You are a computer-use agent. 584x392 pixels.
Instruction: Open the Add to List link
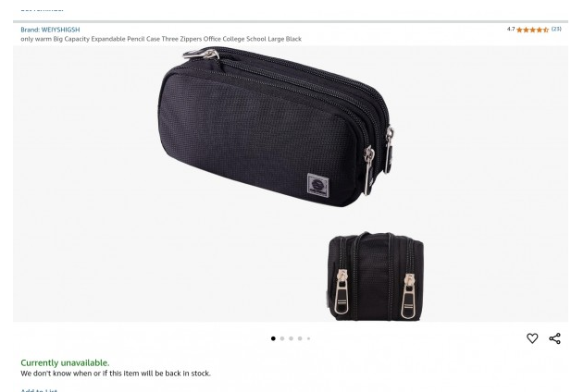pos(39,390)
